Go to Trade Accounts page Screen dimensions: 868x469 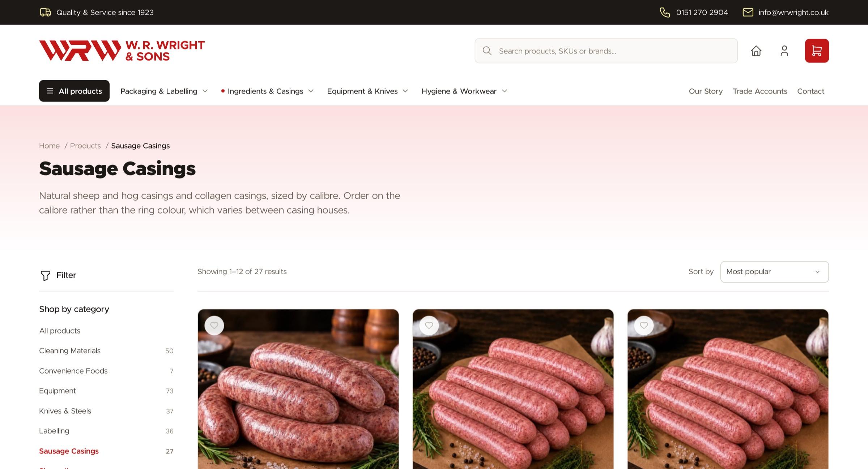[760, 91]
